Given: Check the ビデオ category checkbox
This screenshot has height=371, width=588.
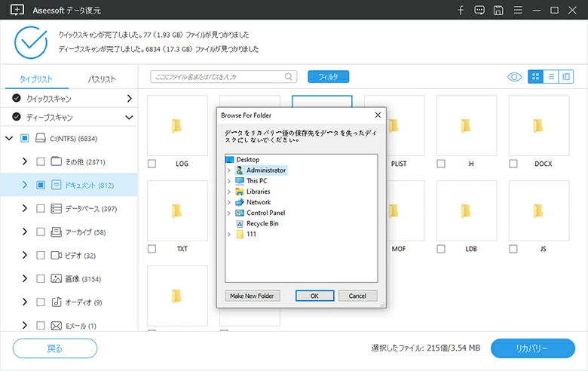Looking at the screenshot, I should pyautogui.click(x=41, y=256).
